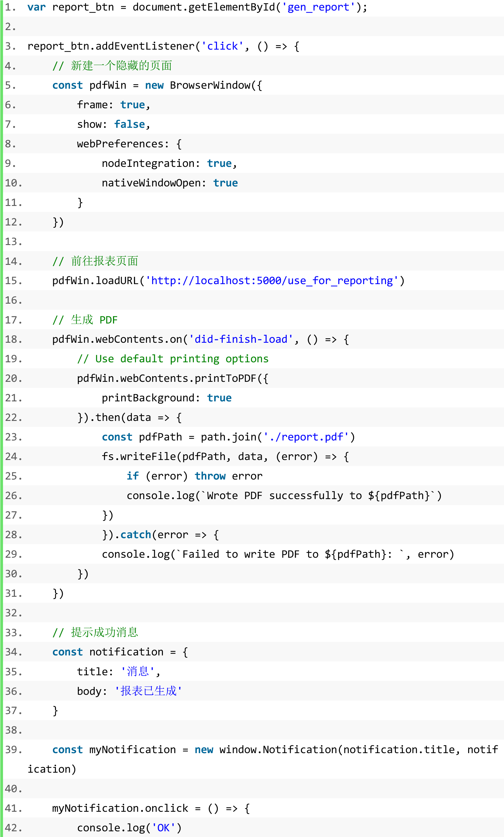
Task: Click the './report.pdf' string
Action: (306, 437)
